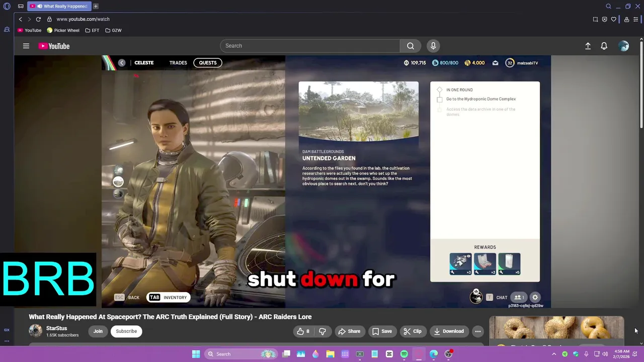Join the StarStus channel
This screenshot has width=644, height=362.
click(98, 331)
